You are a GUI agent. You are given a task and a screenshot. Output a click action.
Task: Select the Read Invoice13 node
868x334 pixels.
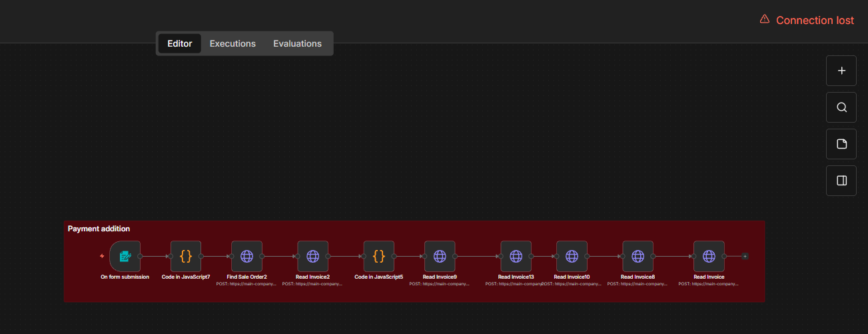pyautogui.click(x=516, y=256)
